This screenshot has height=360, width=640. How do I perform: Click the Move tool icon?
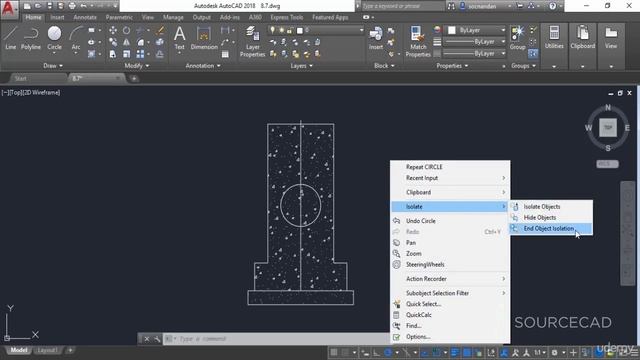tap(113, 31)
